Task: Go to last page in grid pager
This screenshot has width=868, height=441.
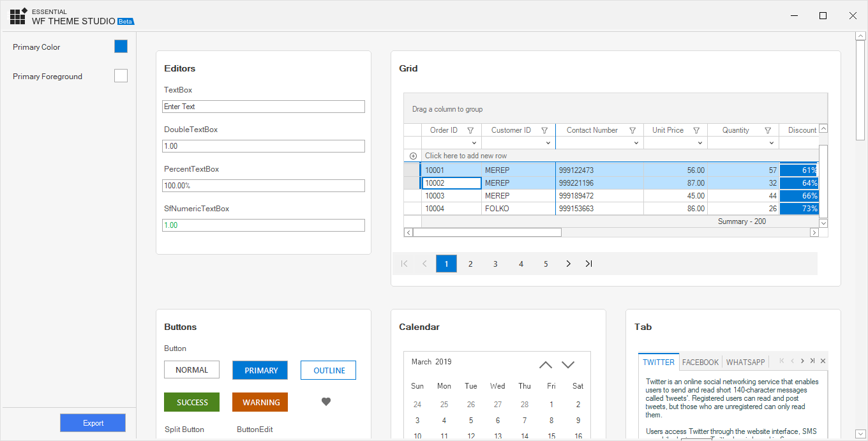Action: tap(588, 264)
